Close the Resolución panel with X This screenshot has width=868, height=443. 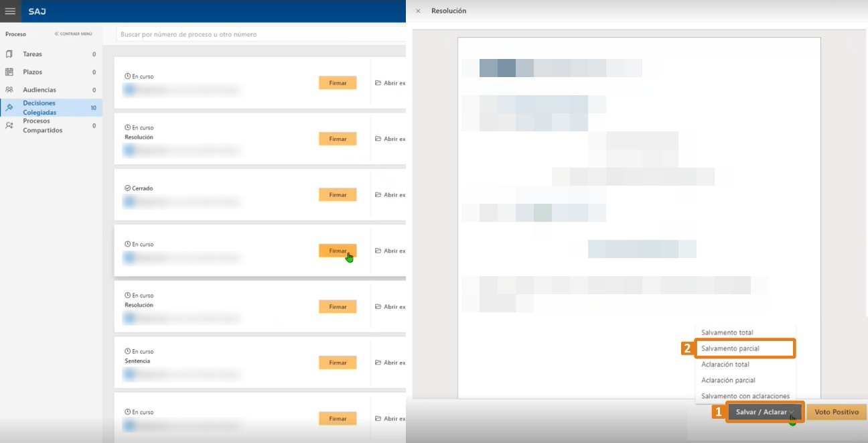[x=419, y=11]
